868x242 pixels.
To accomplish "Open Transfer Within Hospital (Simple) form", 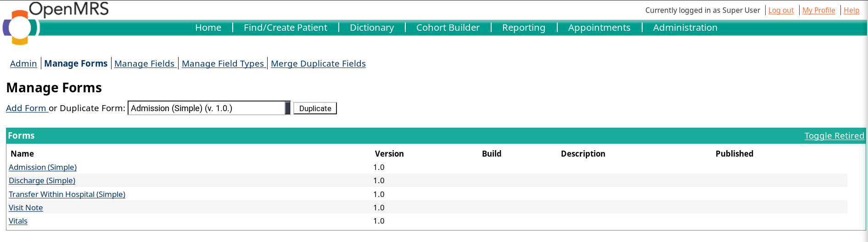I will (67, 194).
